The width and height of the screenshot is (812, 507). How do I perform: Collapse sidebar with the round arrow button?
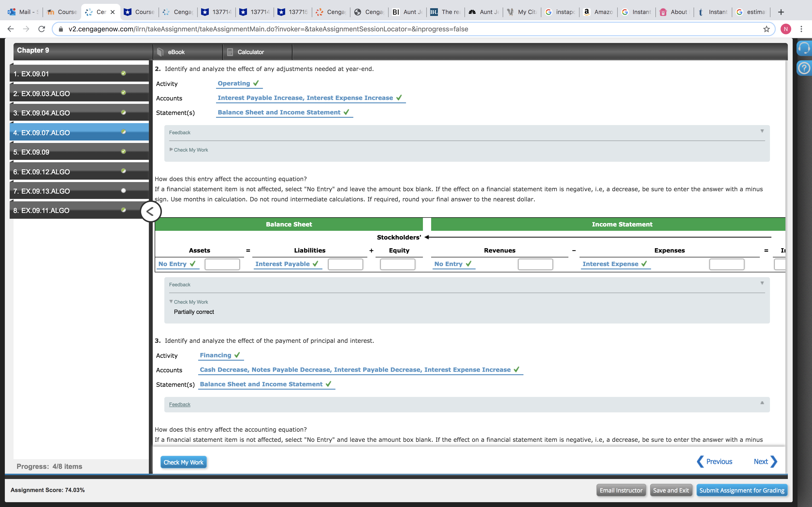(151, 211)
